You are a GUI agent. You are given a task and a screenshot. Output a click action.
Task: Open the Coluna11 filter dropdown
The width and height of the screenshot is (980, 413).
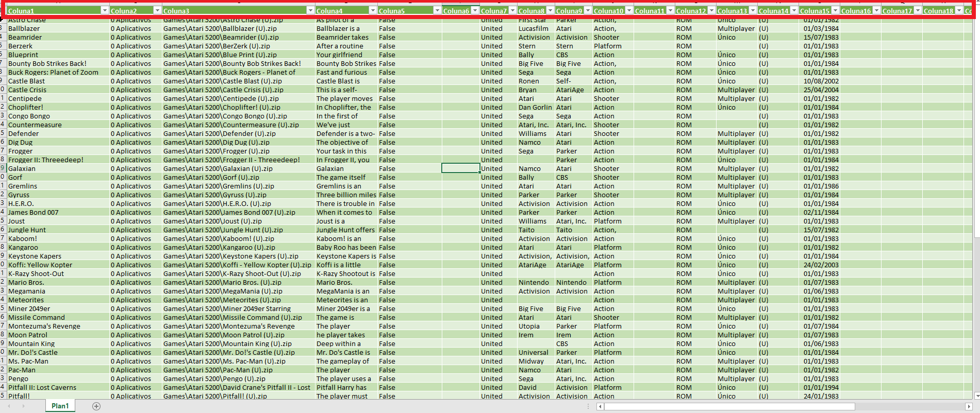point(670,10)
